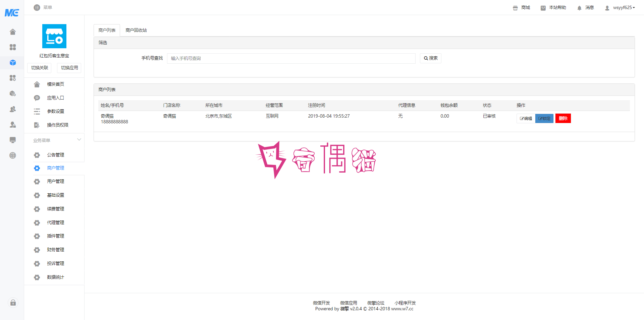This screenshot has width=644, height=320.
Task: Click the store icon beside 商城
Action: point(515,8)
